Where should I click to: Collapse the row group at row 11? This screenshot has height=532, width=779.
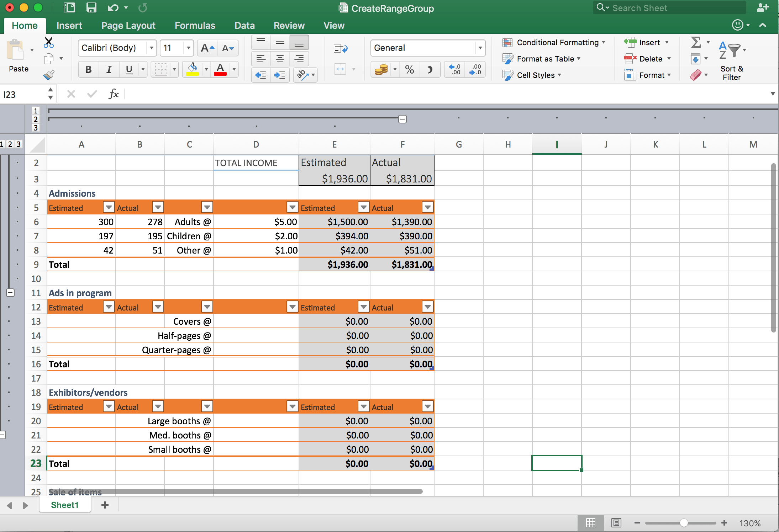(10, 293)
